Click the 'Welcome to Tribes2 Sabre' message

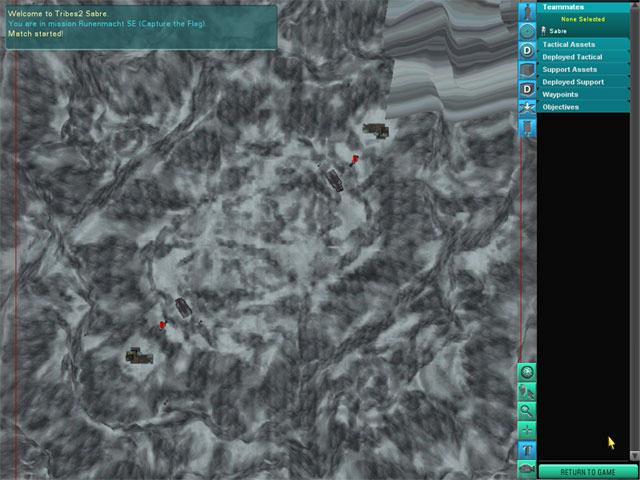click(x=58, y=14)
